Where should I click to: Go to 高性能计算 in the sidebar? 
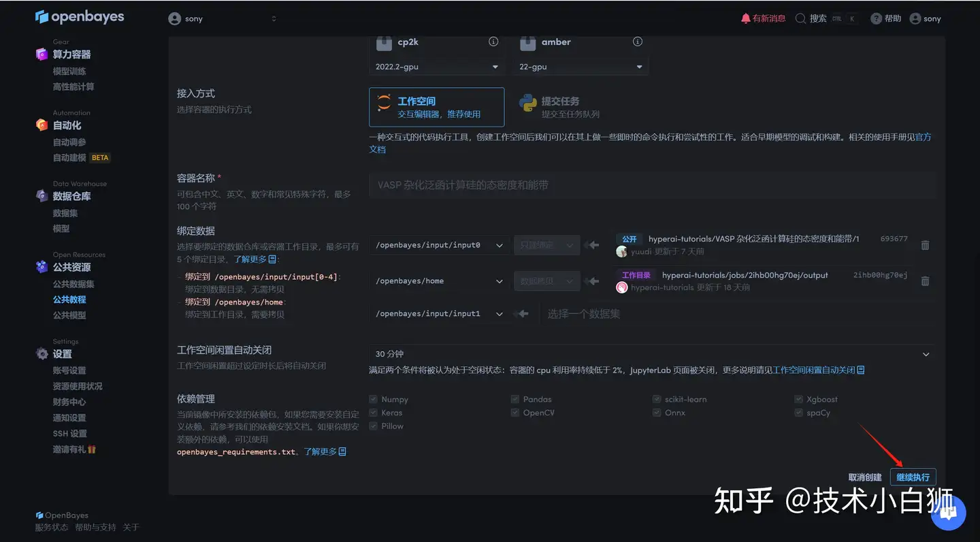click(73, 87)
